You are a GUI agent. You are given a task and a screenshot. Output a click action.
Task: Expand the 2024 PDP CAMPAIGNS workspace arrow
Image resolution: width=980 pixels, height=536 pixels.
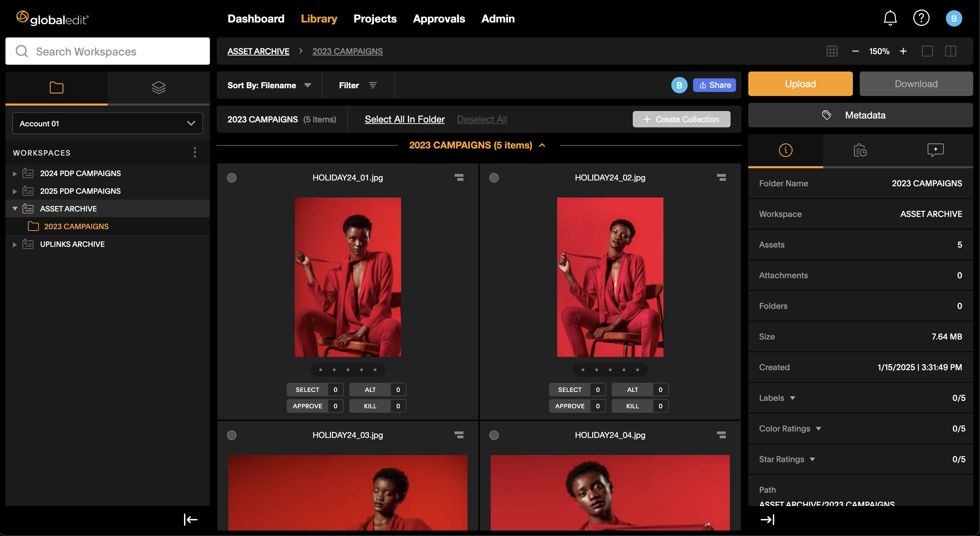tap(14, 174)
